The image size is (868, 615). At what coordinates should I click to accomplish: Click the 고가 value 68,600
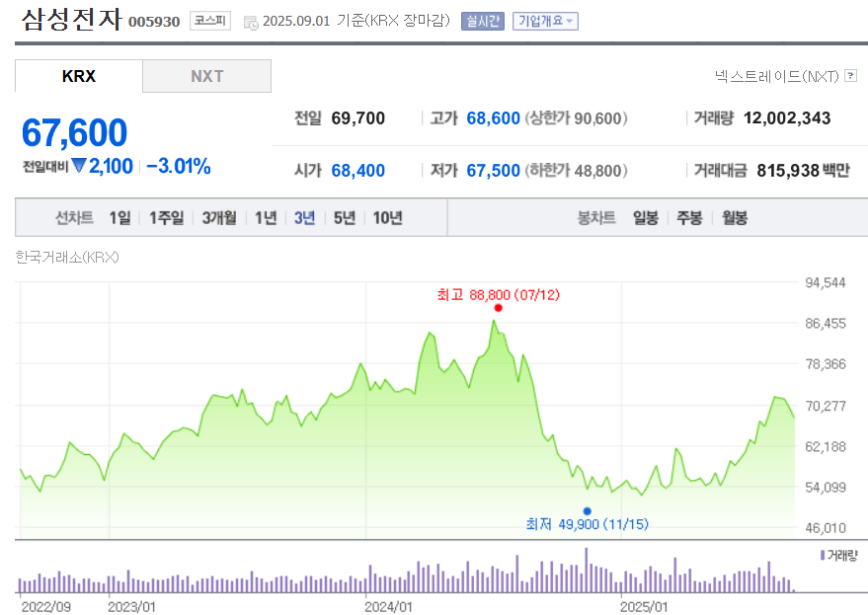[493, 117]
